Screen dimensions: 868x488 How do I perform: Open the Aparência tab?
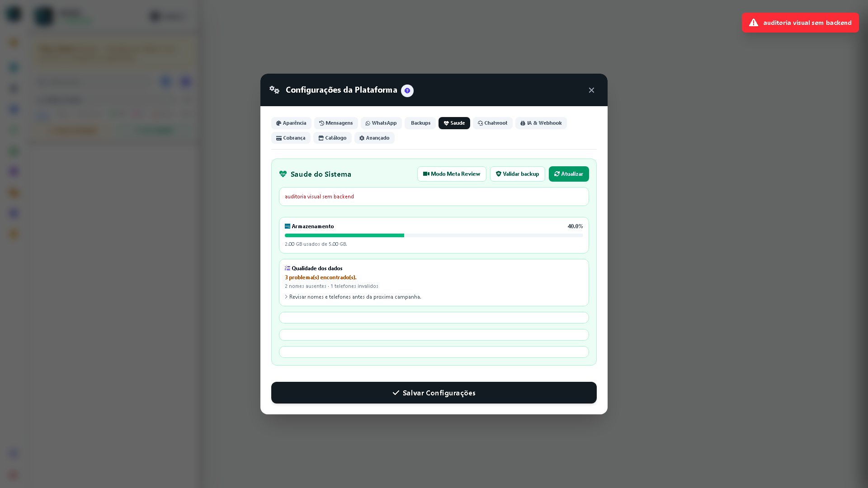pos(291,123)
